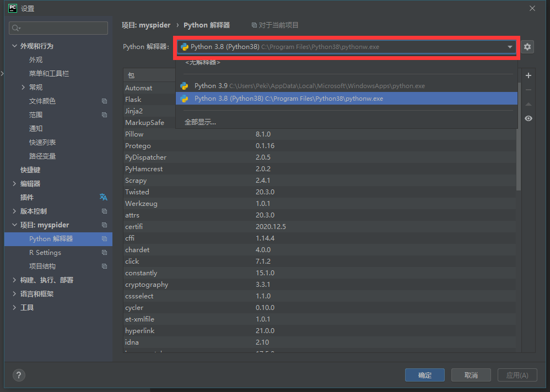Open the Python interpreter dropdown arrow
Image resolution: width=550 pixels, height=392 pixels.
[510, 47]
